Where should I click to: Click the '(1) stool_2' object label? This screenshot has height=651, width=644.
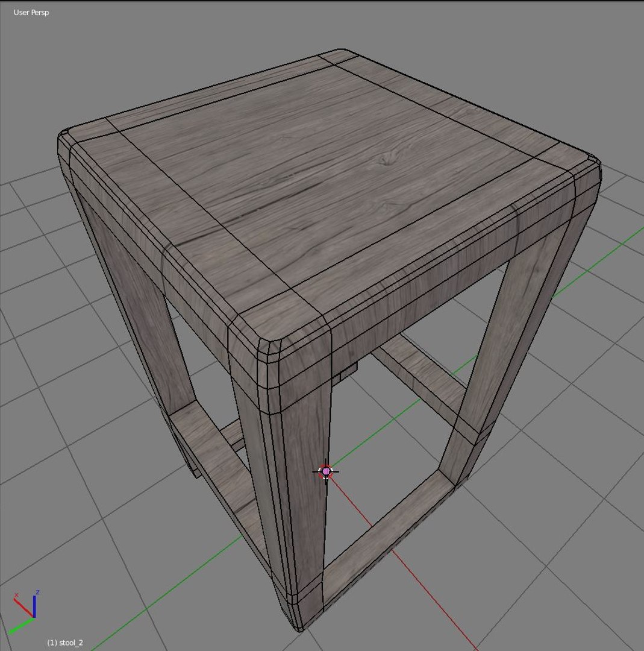coord(65,643)
